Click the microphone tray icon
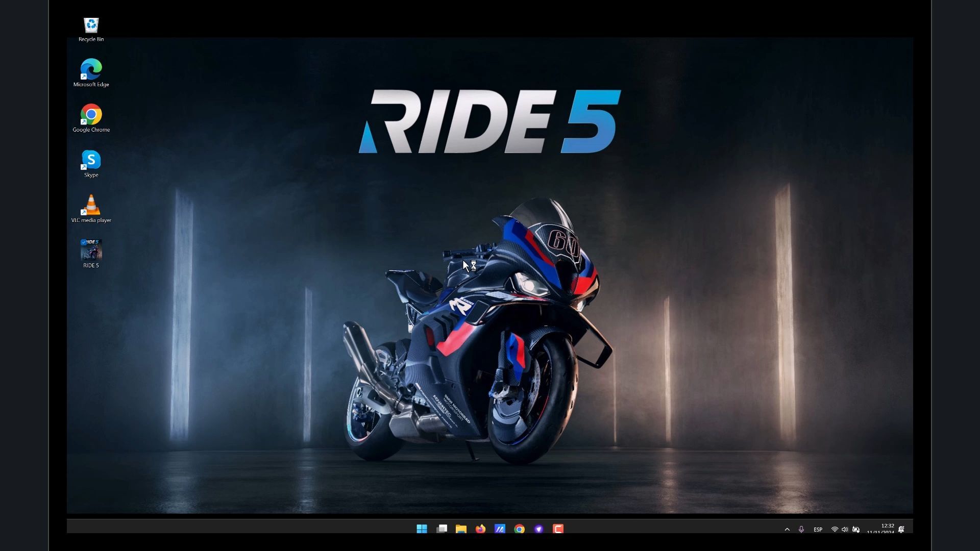This screenshot has height=551, width=980. pos(801,530)
